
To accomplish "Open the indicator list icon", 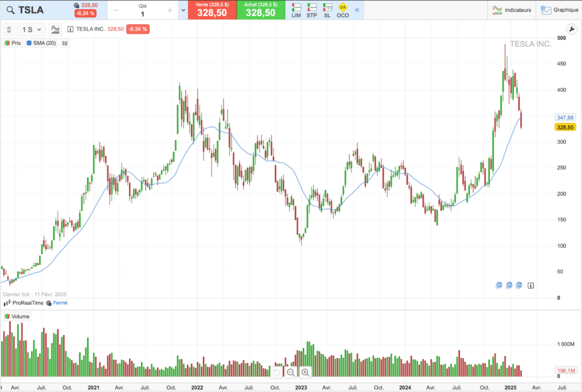I will (65, 43).
